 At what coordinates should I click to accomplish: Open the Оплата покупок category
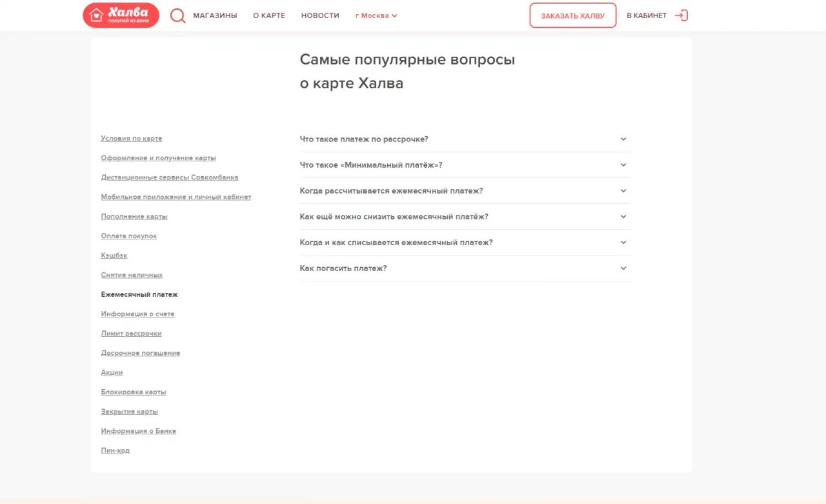(129, 236)
